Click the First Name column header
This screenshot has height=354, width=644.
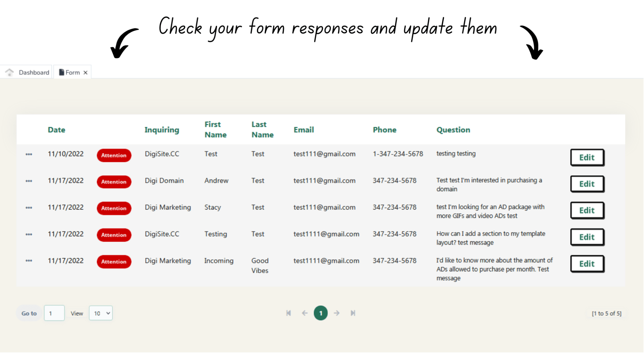click(x=216, y=129)
